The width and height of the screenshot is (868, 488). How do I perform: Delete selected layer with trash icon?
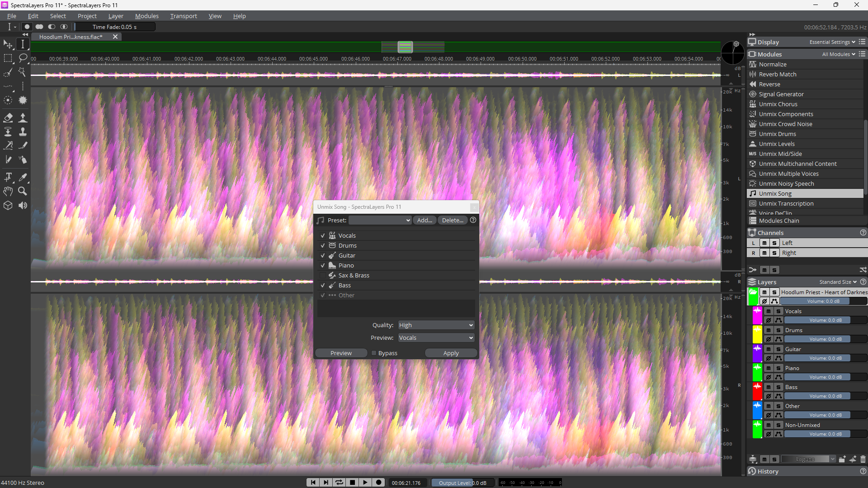click(x=863, y=459)
